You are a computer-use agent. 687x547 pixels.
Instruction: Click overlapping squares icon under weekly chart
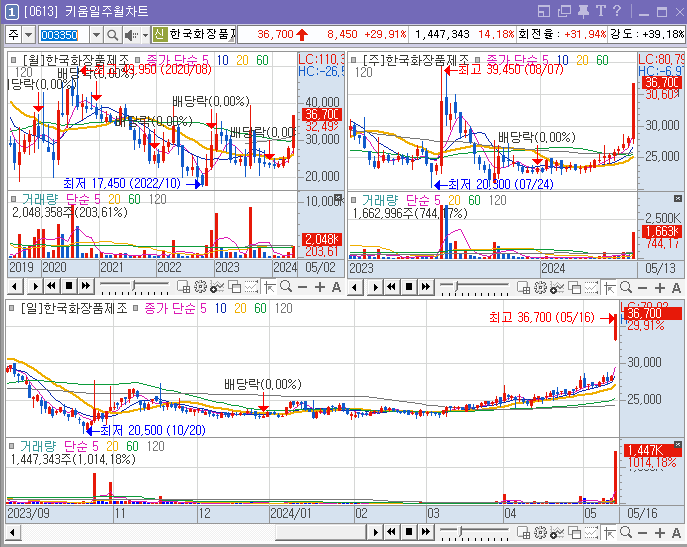pos(574,288)
